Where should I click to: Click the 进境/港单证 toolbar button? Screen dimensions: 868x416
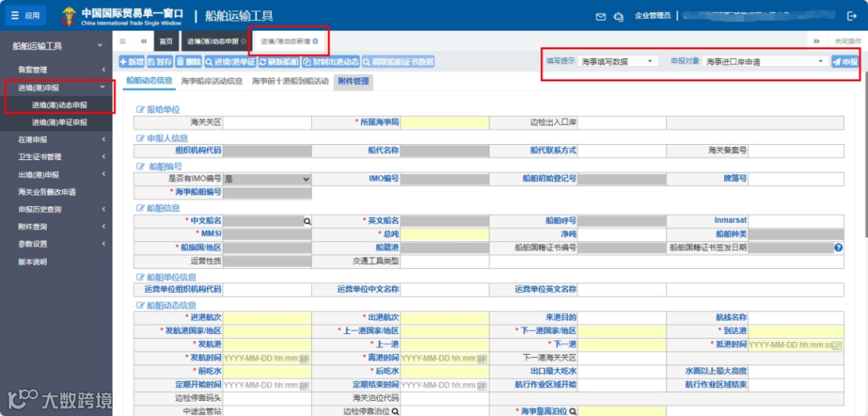point(231,61)
